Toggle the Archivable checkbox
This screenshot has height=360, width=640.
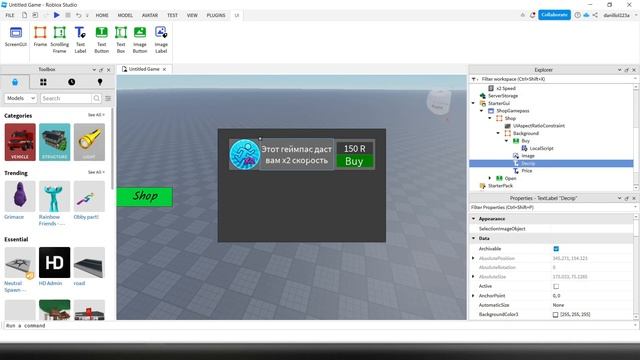pos(556,249)
